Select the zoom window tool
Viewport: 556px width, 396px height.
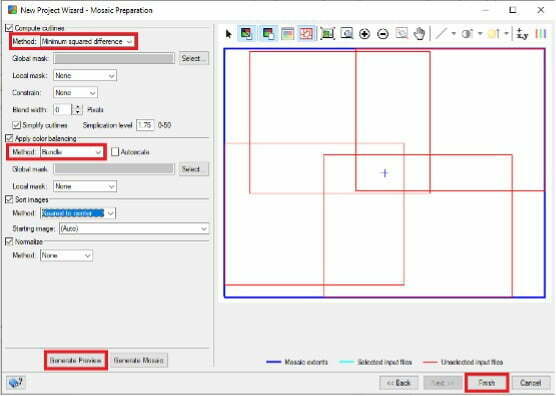pyautogui.click(x=346, y=34)
